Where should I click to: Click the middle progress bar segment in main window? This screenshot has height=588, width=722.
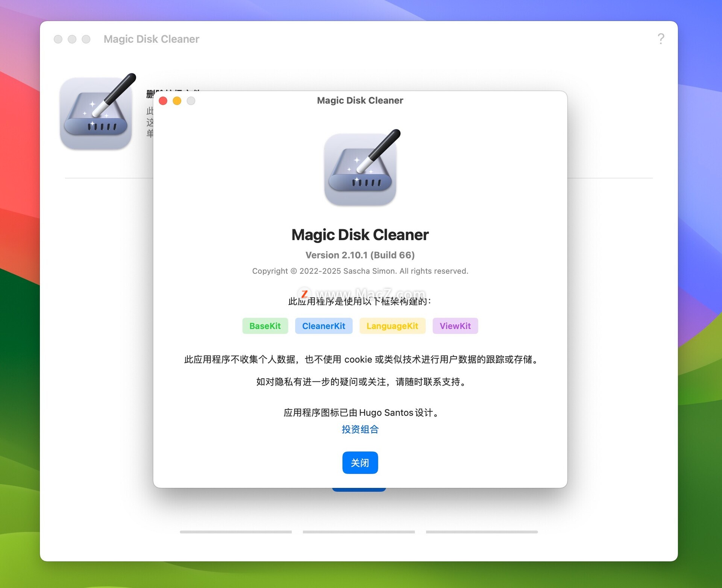pos(359,532)
